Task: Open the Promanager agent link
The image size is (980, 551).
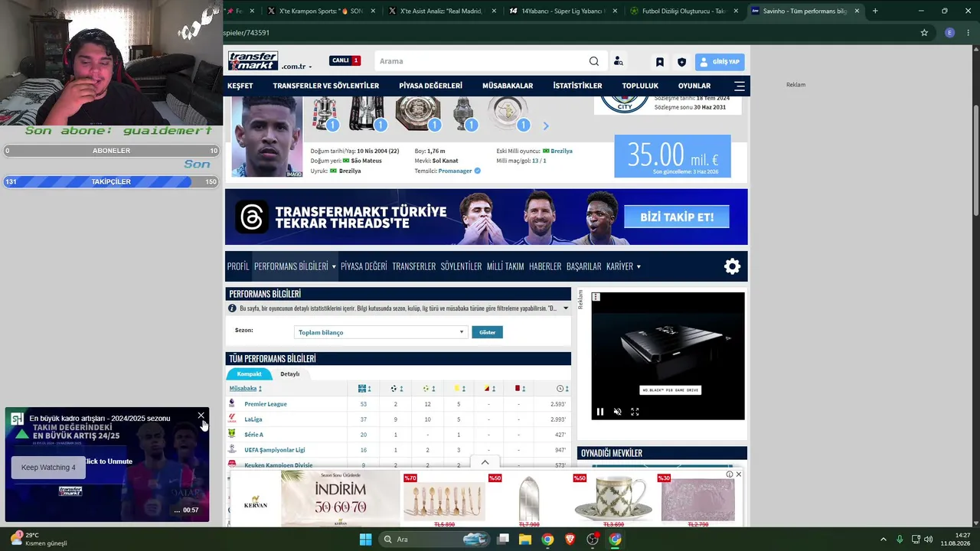Action: (455, 171)
